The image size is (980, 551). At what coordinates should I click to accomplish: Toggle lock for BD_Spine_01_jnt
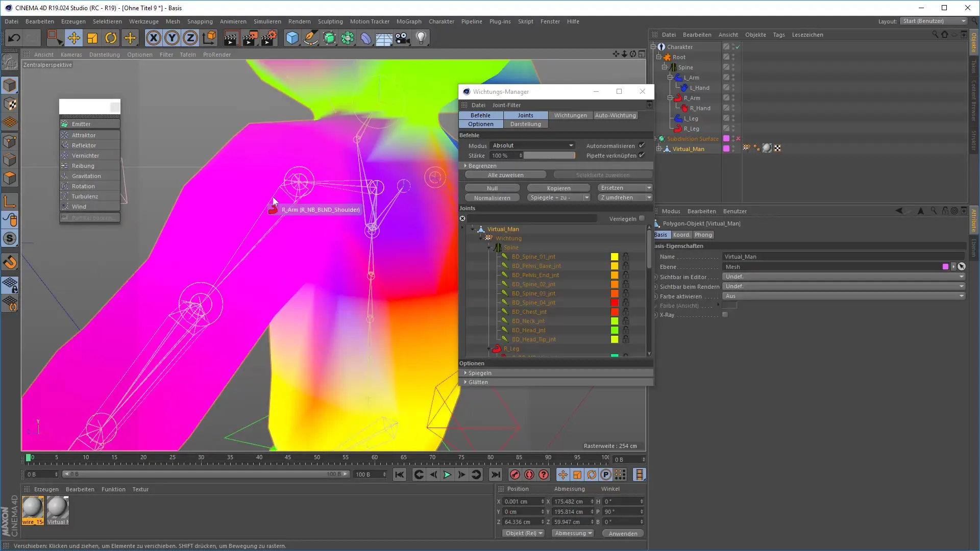click(x=626, y=257)
